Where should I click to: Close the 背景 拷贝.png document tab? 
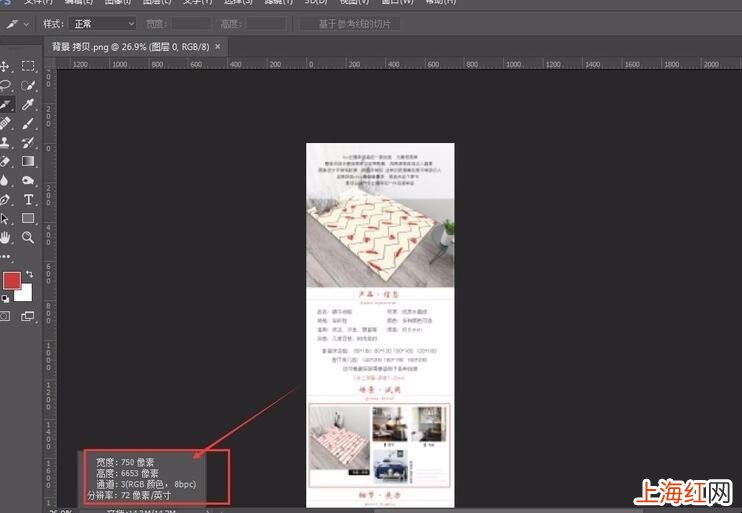click(218, 46)
